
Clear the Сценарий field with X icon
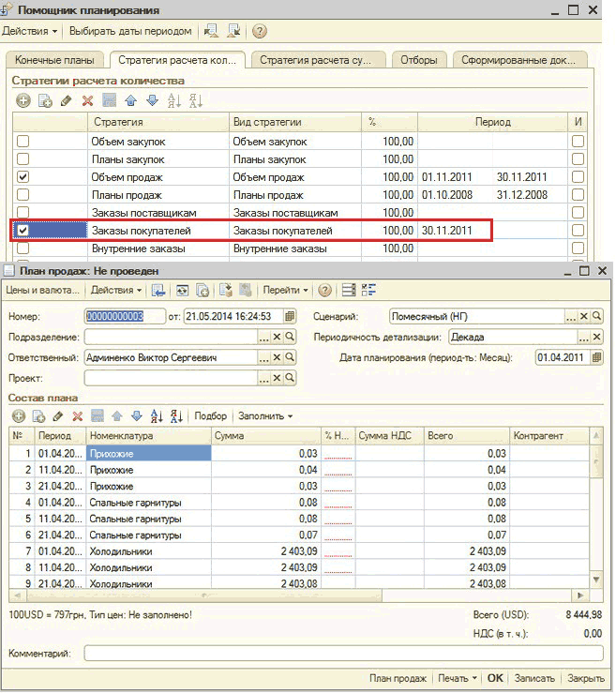[x=583, y=316]
